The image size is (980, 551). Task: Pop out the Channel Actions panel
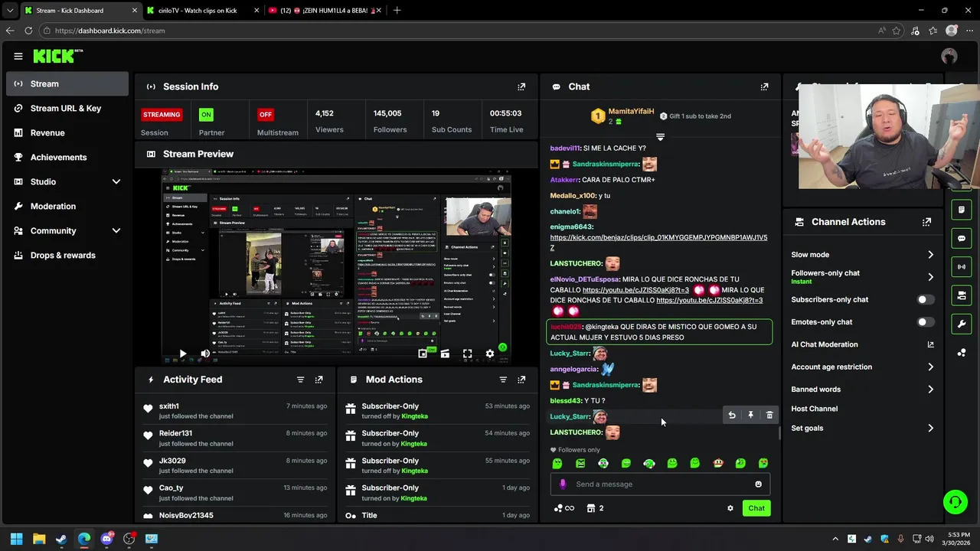pyautogui.click(x=926, y=222)
